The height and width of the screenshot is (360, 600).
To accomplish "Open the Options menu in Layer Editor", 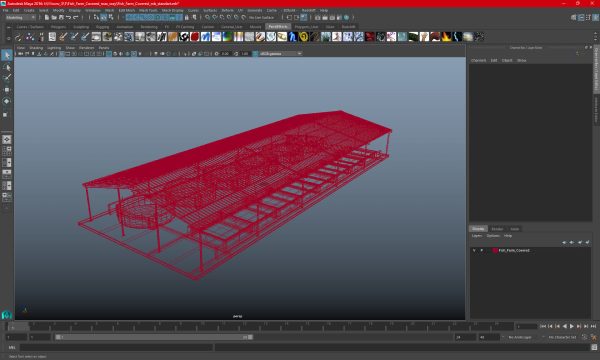I will 493,236.
